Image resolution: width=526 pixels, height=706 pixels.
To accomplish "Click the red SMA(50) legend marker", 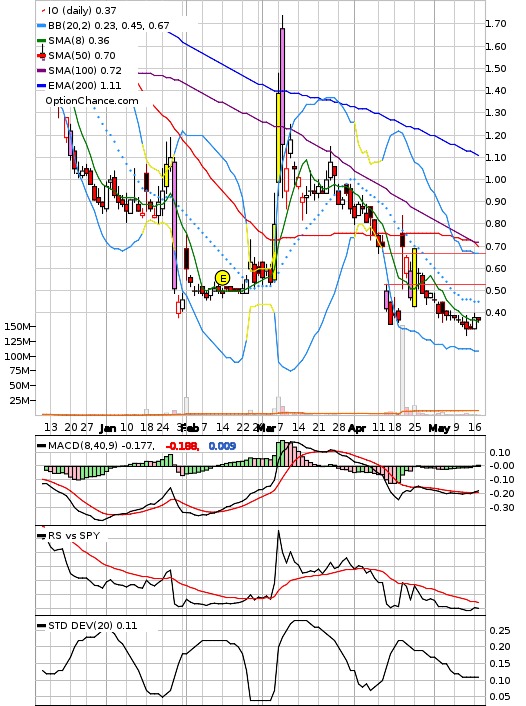I will (x=41, y=56).
